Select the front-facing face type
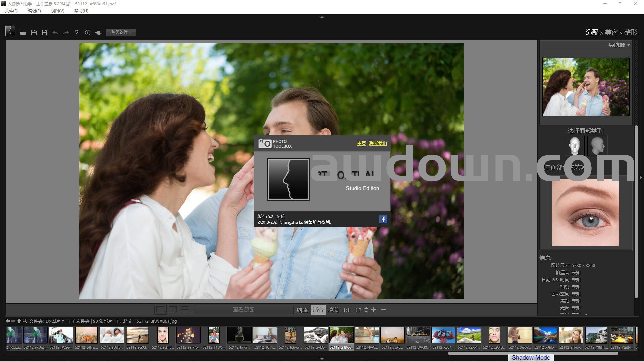This screenshot has width=644, height=362. (574, 145)
